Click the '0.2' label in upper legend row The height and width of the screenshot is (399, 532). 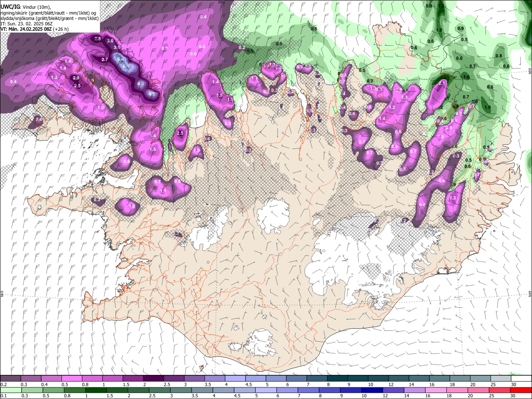pos(3,384)
